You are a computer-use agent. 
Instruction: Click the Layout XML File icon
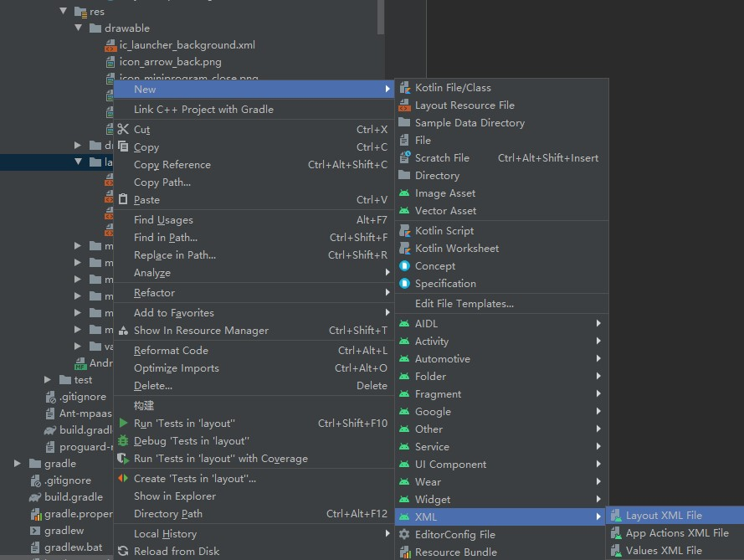[616, 516]
